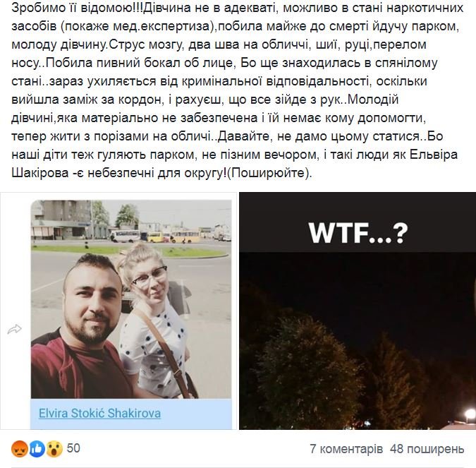Open the selfie photo of the couple

click(x=131, y=299)
